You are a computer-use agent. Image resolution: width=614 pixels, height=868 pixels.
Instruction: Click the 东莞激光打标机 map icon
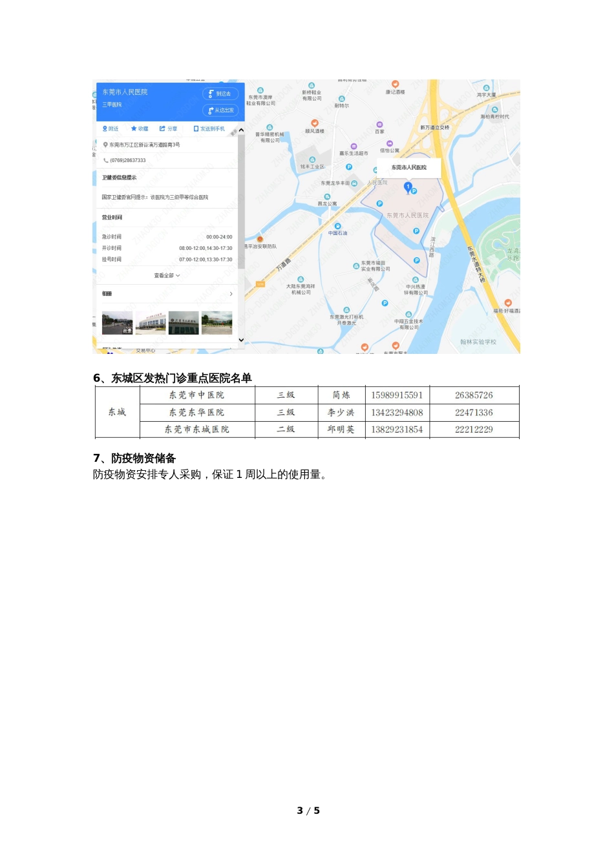(x=346, y=310)
